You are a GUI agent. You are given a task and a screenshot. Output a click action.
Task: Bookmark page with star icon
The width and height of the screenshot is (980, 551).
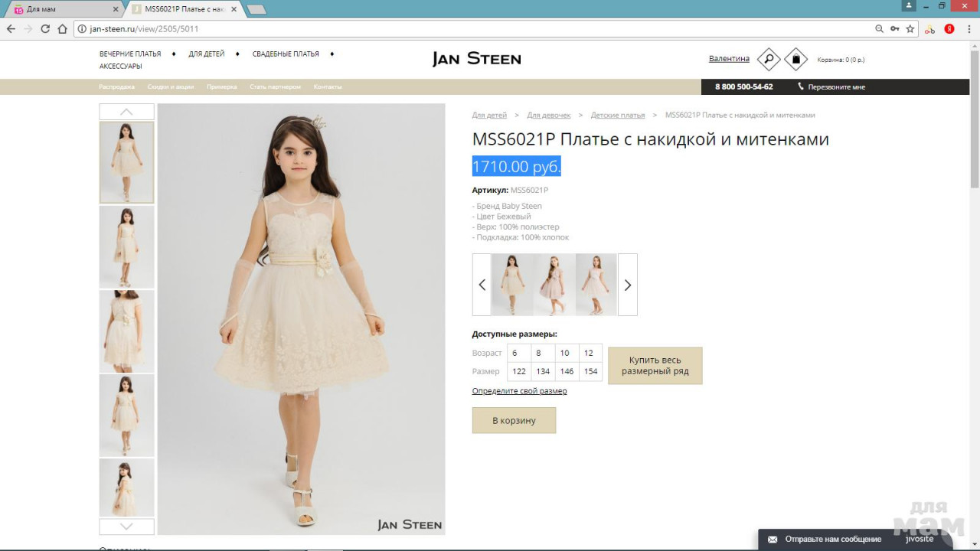[910, 29]
